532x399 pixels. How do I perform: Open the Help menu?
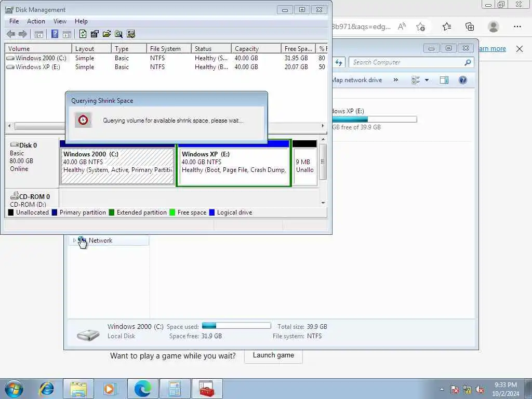click(81, 21)
